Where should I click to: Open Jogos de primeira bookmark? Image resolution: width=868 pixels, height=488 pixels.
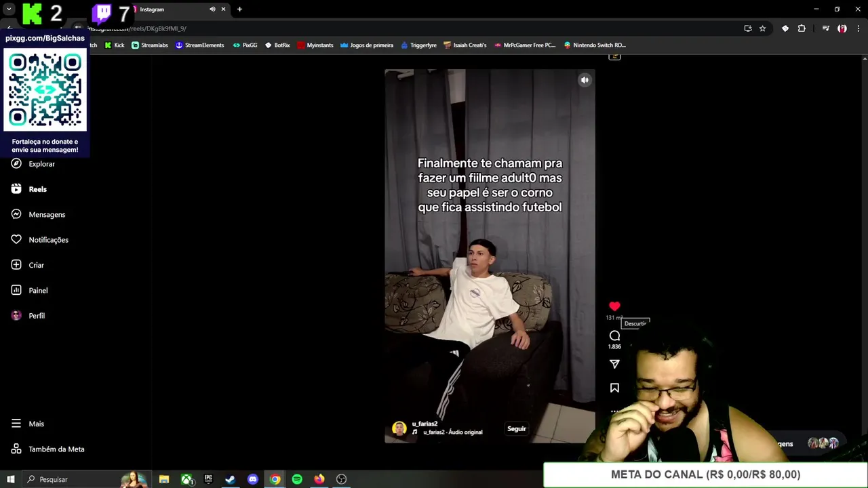pyautogui.click(x=367, y=45)
